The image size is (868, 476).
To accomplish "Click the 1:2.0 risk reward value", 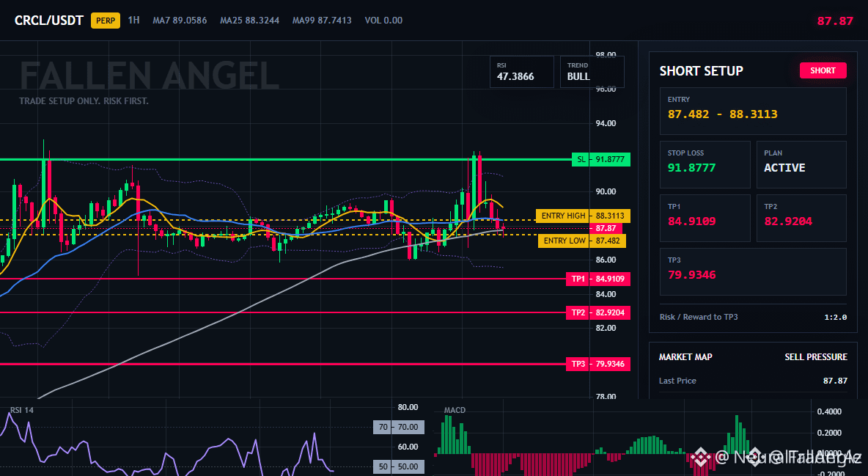I will 835,318.
